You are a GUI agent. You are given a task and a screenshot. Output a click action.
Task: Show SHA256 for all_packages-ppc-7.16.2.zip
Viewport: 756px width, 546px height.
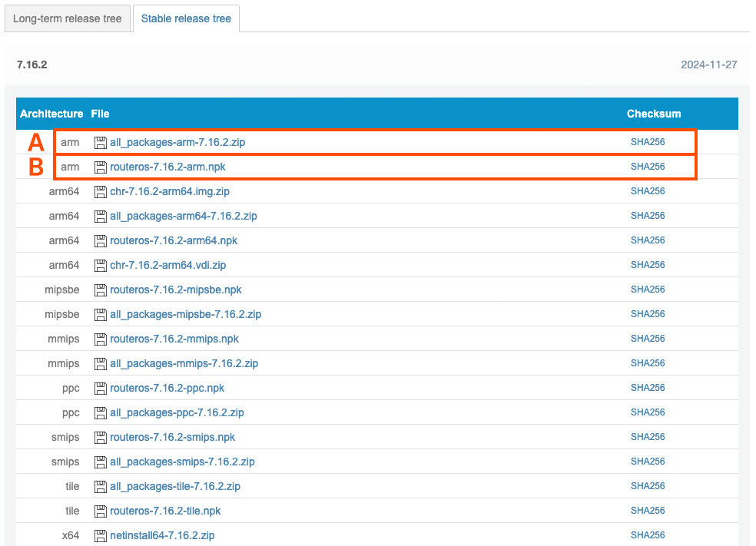(x=648, y=412)
